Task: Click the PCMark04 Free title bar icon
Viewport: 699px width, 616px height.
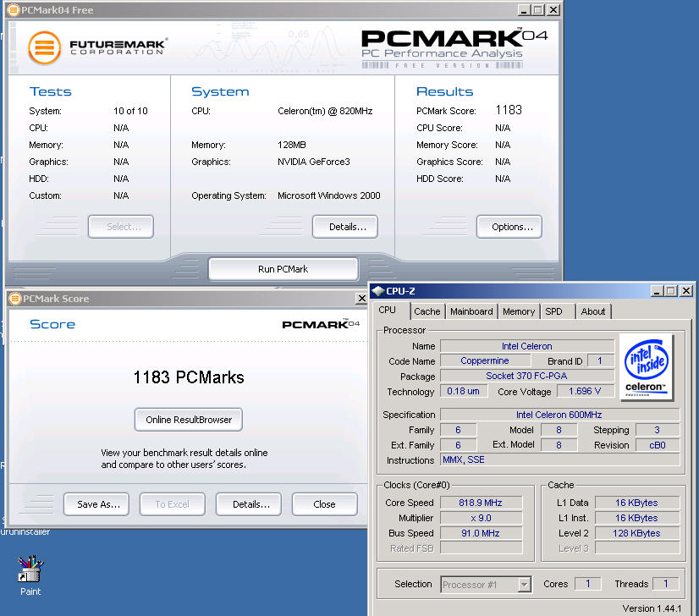Action: pyautogui.click(x=14, y=10)
